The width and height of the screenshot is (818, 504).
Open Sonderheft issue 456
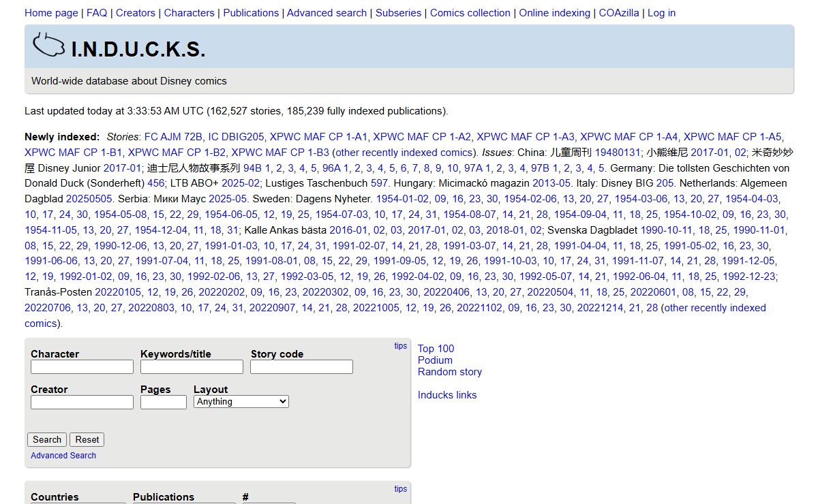pos(156,183)
